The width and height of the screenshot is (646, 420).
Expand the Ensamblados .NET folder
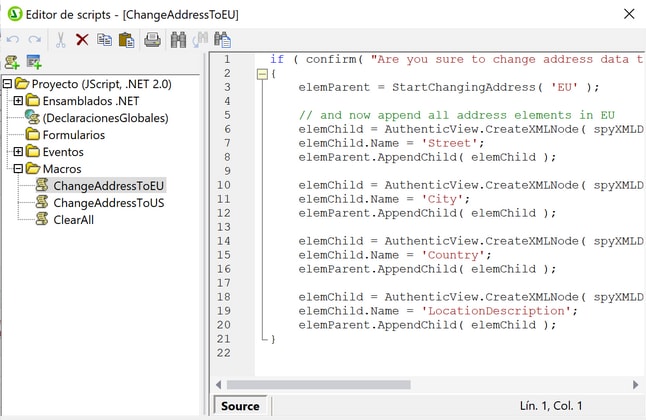coord(18,101)
